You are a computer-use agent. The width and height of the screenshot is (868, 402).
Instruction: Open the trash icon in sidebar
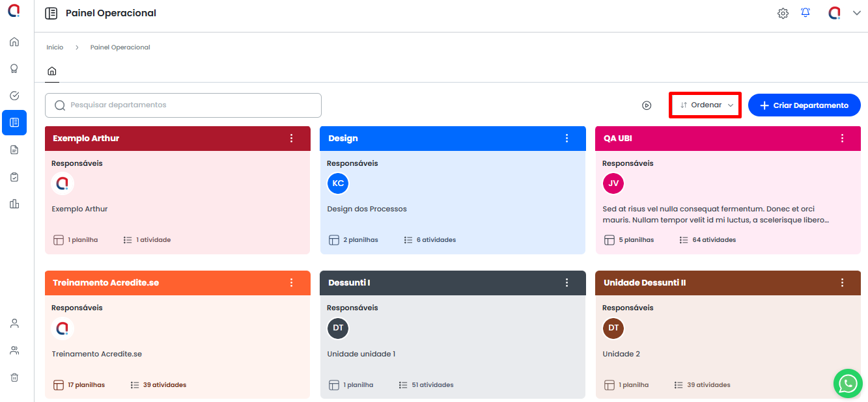[x=14, y=377]
